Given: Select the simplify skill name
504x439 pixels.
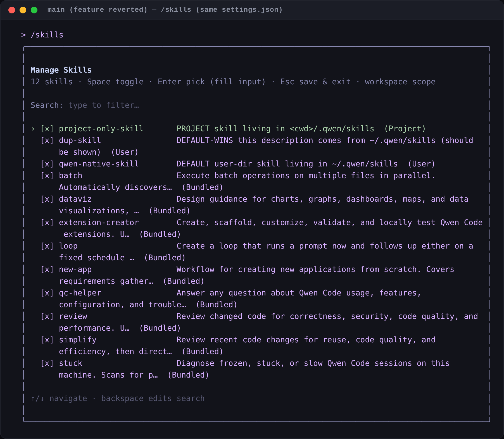Looking at the screenshot, I should tap(78, 340).
